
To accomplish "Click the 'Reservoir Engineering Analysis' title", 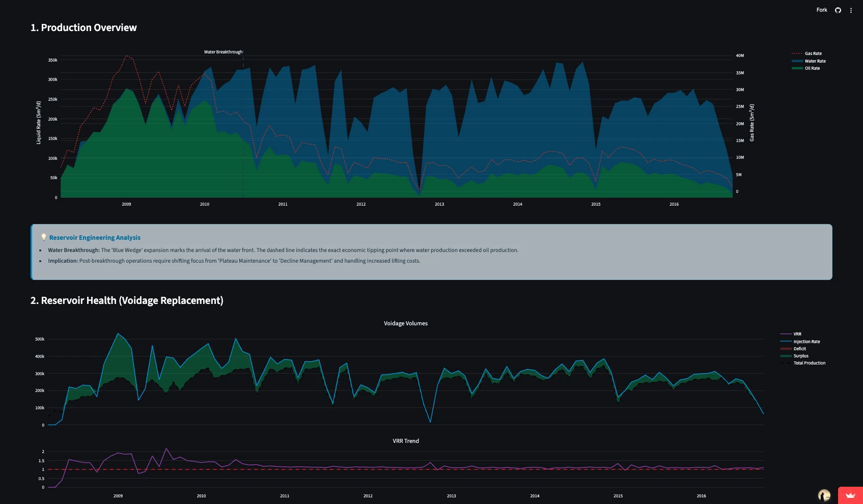I will coord(95,238).
